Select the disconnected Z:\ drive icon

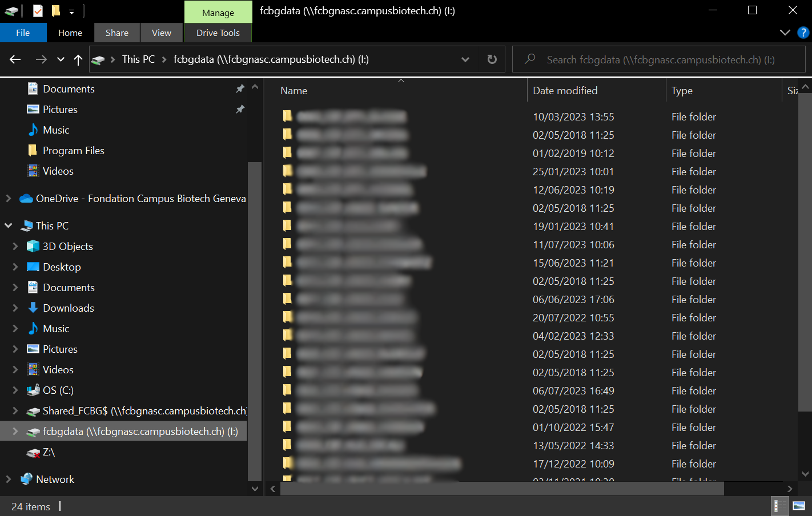33,453
